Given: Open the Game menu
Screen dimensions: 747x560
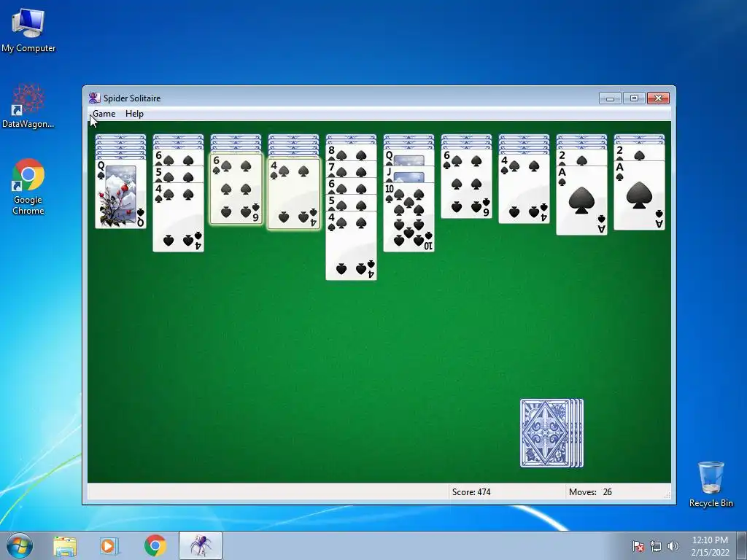Looking at the screenshot, I should 104,114.
